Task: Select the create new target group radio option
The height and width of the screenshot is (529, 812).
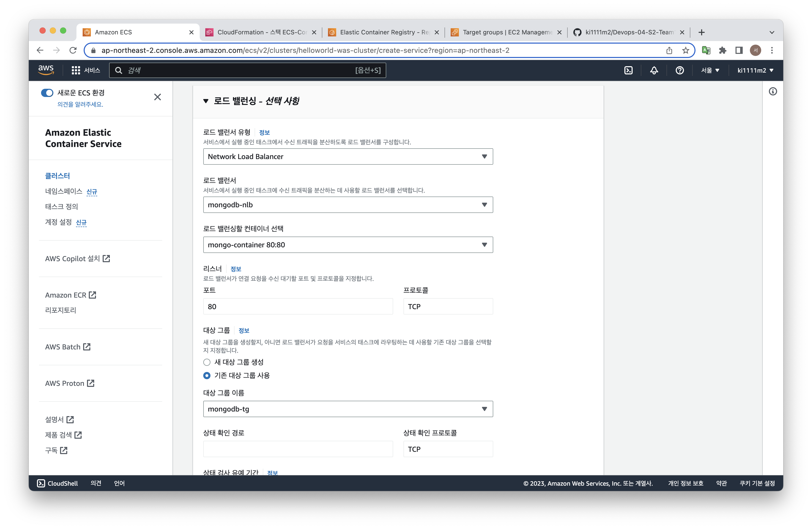Action: [207, 362]
